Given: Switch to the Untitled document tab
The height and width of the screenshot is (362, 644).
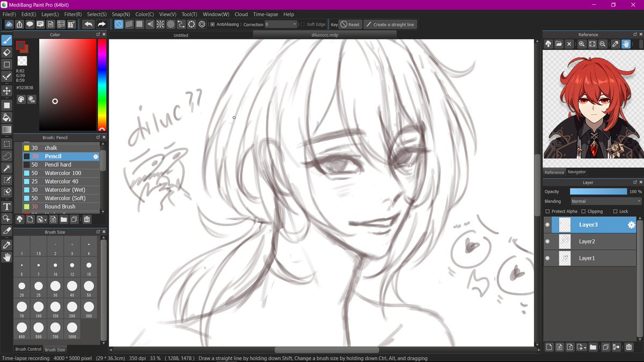Looking at the screenshot, I should pyautogui.click(x=181, y=35).
